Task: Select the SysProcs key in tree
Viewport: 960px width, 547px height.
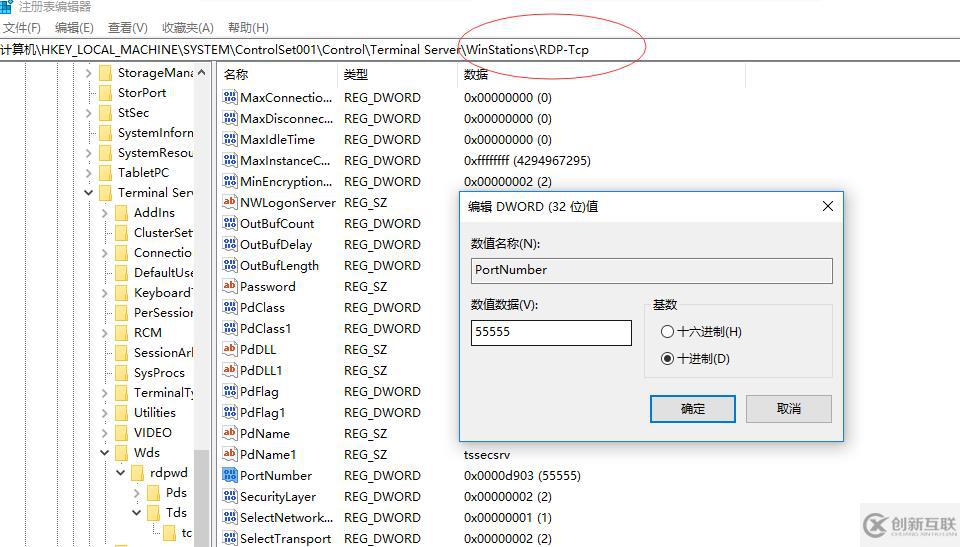Action: click(159, 373)
